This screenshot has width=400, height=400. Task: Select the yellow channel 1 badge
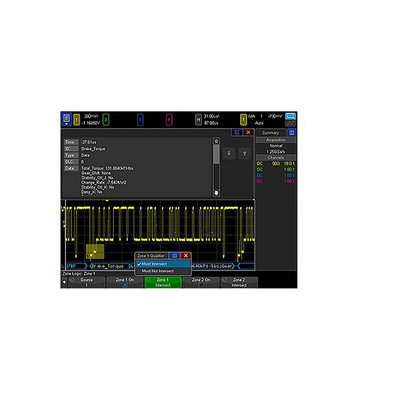coord(77,119)
